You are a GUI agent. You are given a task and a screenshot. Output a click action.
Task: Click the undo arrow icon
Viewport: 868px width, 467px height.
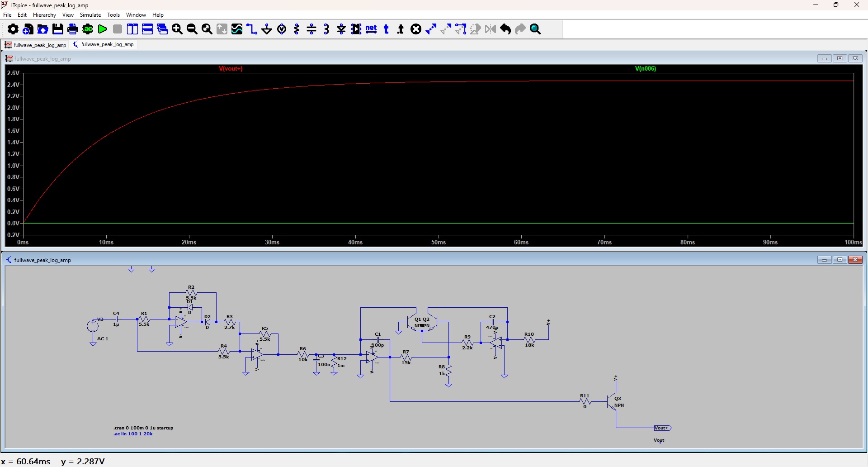coord(505,29)
